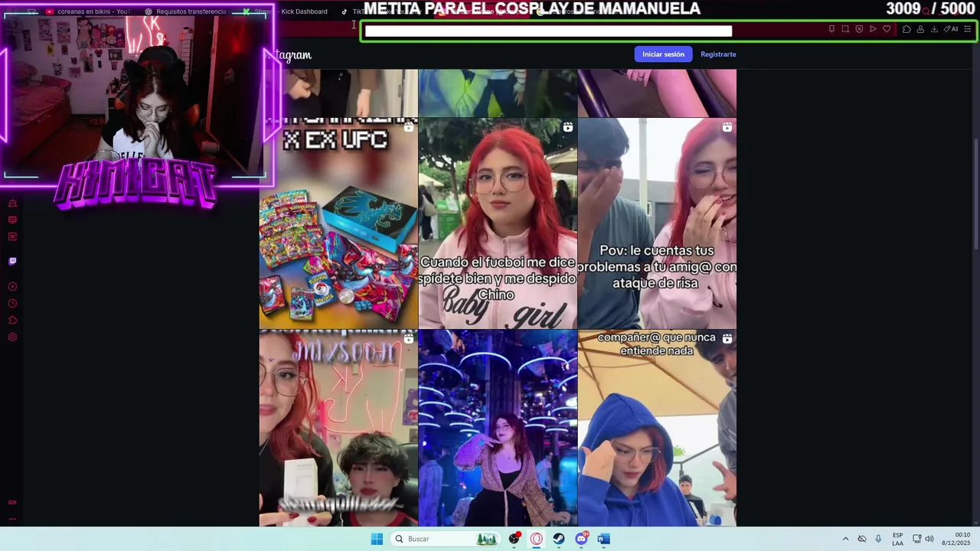Open the 'Pov: le cuentas tus problemas' reel
980x551 pixels.
click(657, 223)
